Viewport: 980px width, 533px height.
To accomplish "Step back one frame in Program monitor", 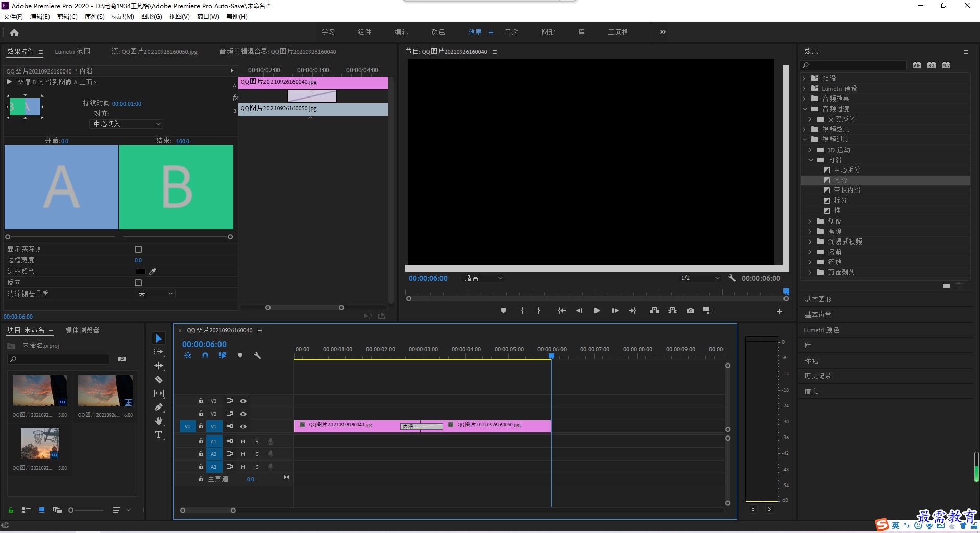I will [x=579, y=311].
